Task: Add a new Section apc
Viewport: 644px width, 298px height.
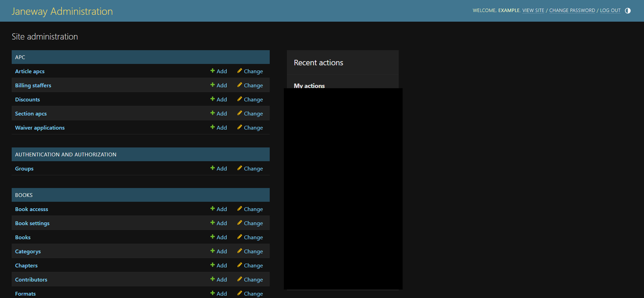Action: (219, 113)
